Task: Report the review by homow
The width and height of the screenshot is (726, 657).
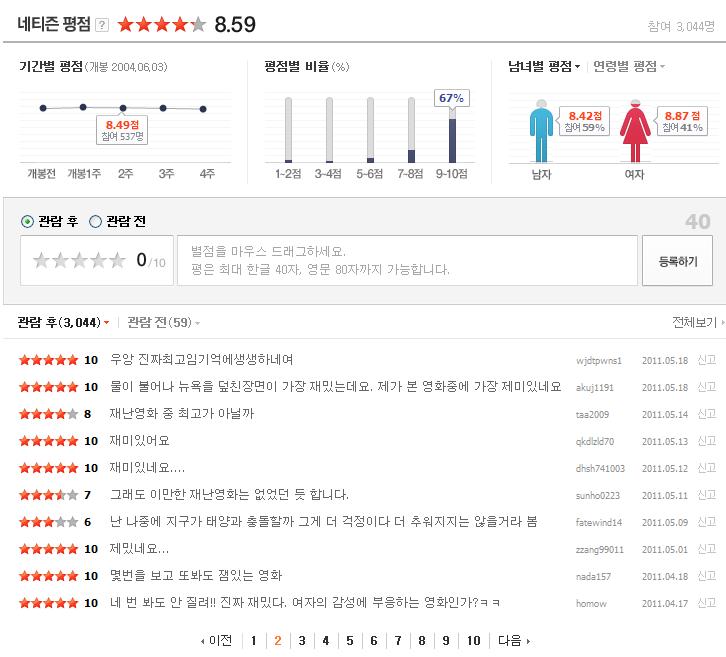Action: point(707,602)
